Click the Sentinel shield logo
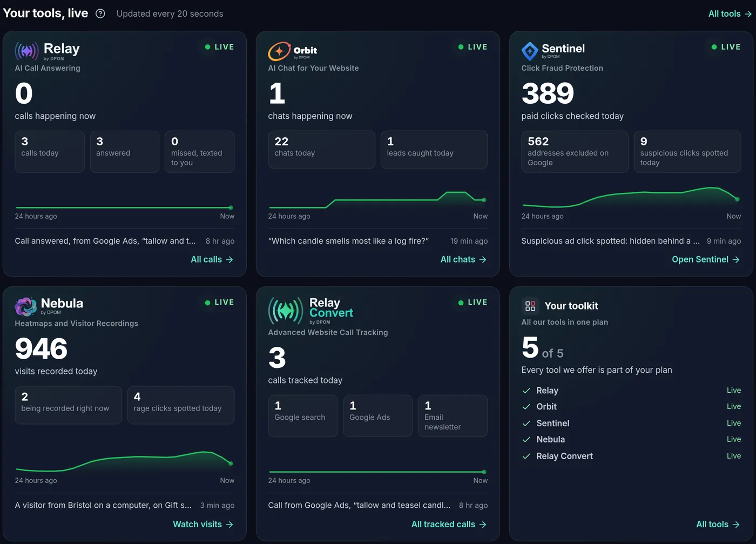 pos(530,51)
